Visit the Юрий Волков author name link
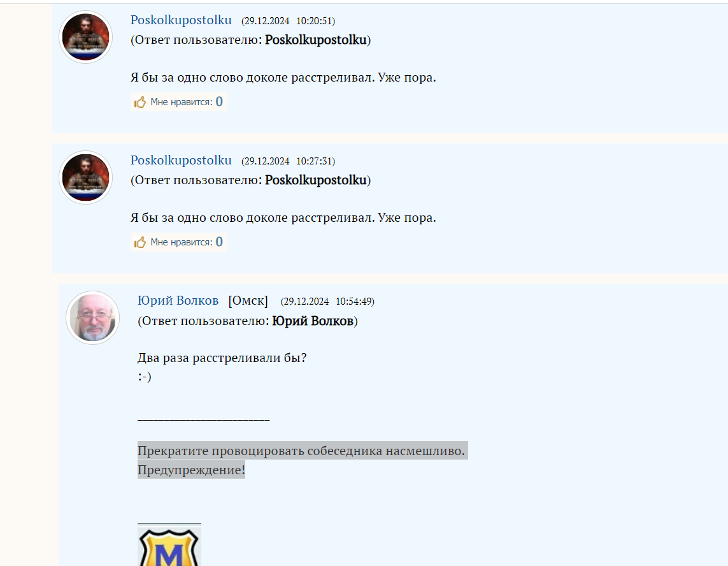The width and height of the screenshot is (728, 566). 178,301
